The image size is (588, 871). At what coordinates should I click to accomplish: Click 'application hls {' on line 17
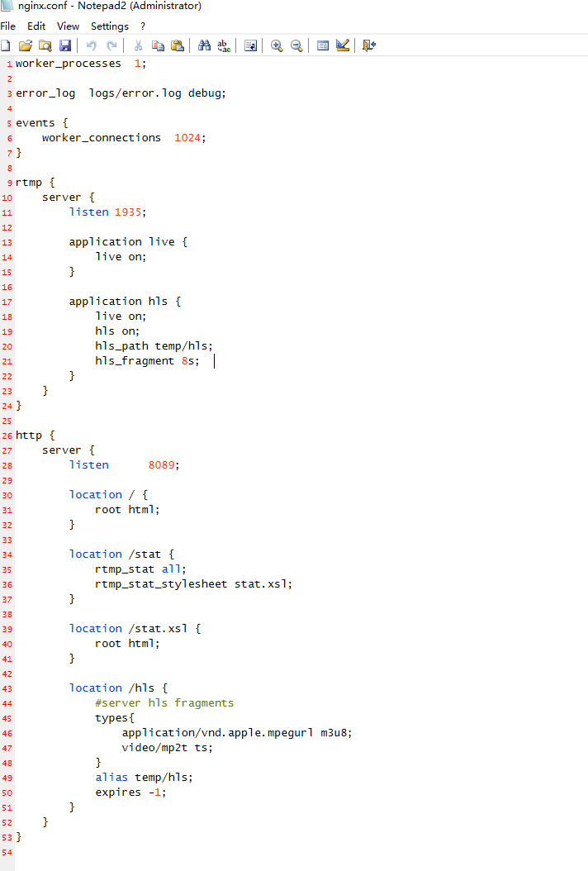point(125,301)
